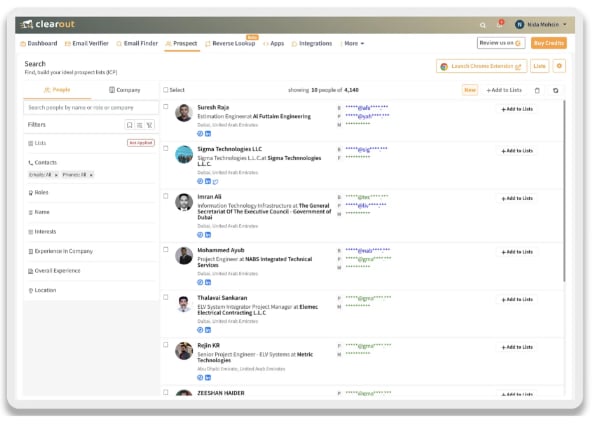
Task: Open Thalavai Sankaran's LinkedIn icon
Action: point(208,330)
